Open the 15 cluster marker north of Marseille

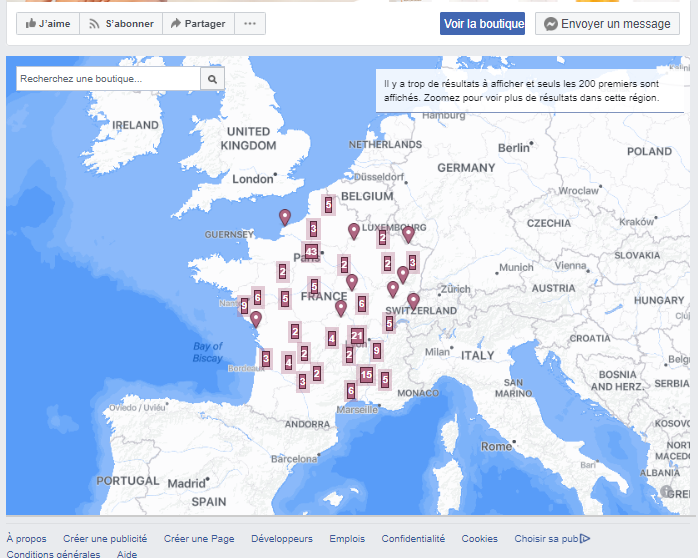click(366, 375)
